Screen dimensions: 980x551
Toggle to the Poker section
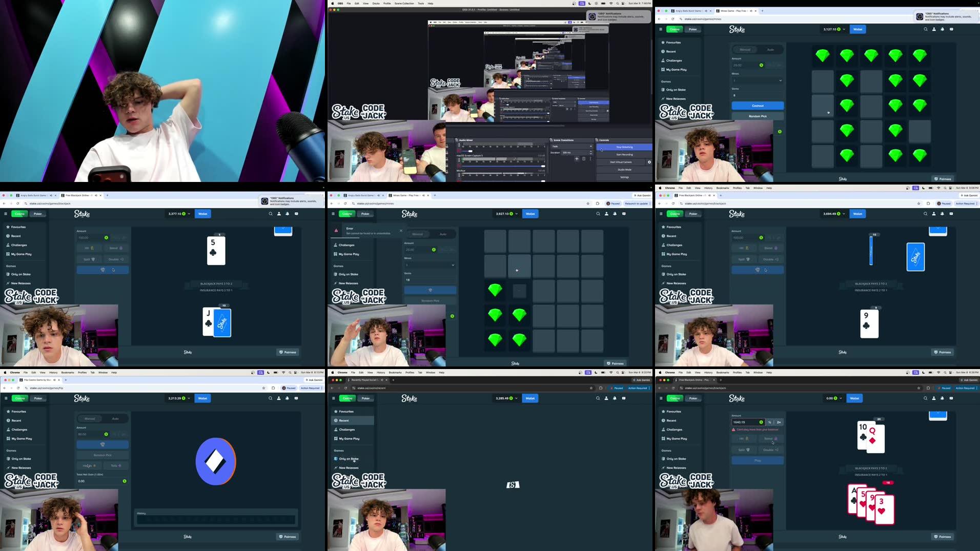[693, 29]
